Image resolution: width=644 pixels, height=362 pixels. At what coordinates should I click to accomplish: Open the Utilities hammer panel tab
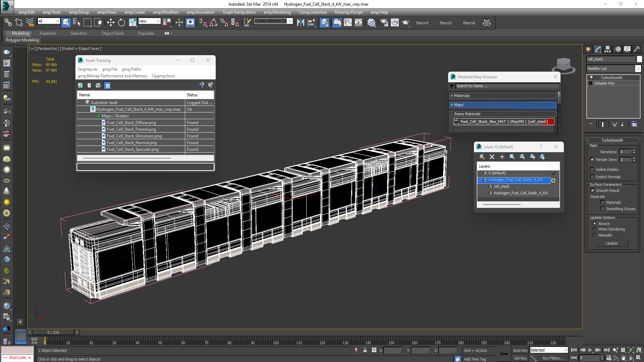637,49
